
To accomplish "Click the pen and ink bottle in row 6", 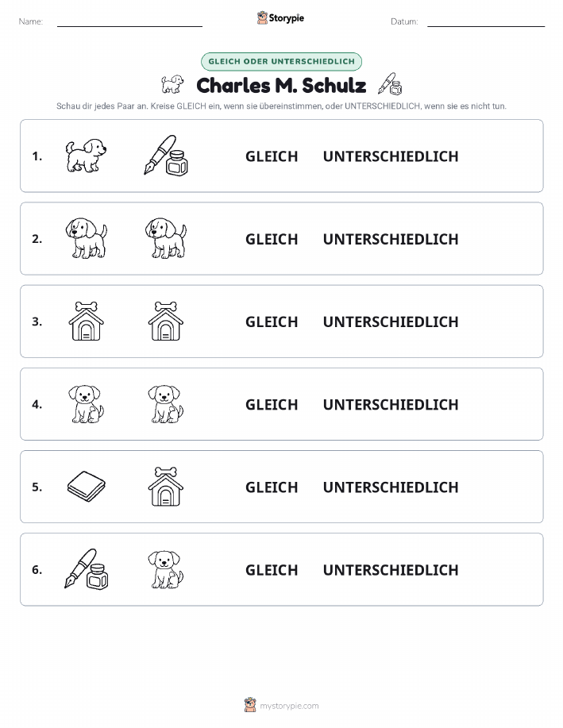I will [x=87, y=569].
